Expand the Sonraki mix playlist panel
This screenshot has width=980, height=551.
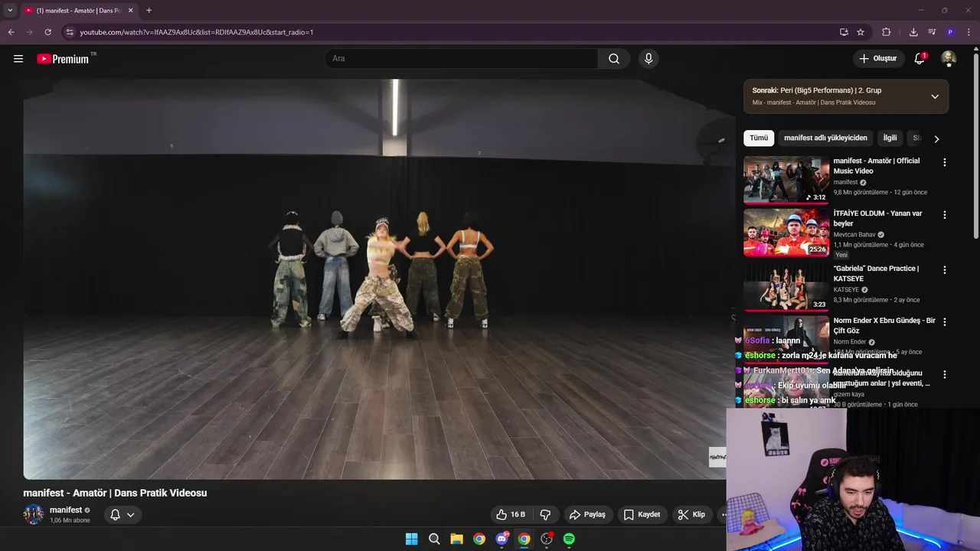click(x=935, y=96)
